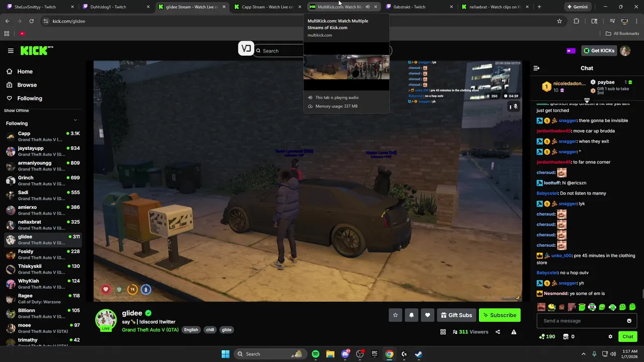Image resolution: width=644 pixels, height=362 pixels.
Task: Bookmark page with star in address bar
Action: 559,21
